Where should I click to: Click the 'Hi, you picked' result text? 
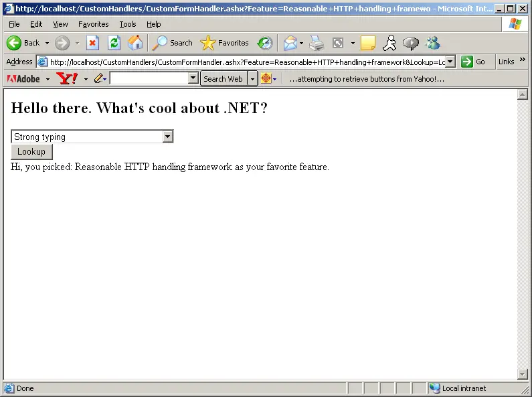coord(170,167)
